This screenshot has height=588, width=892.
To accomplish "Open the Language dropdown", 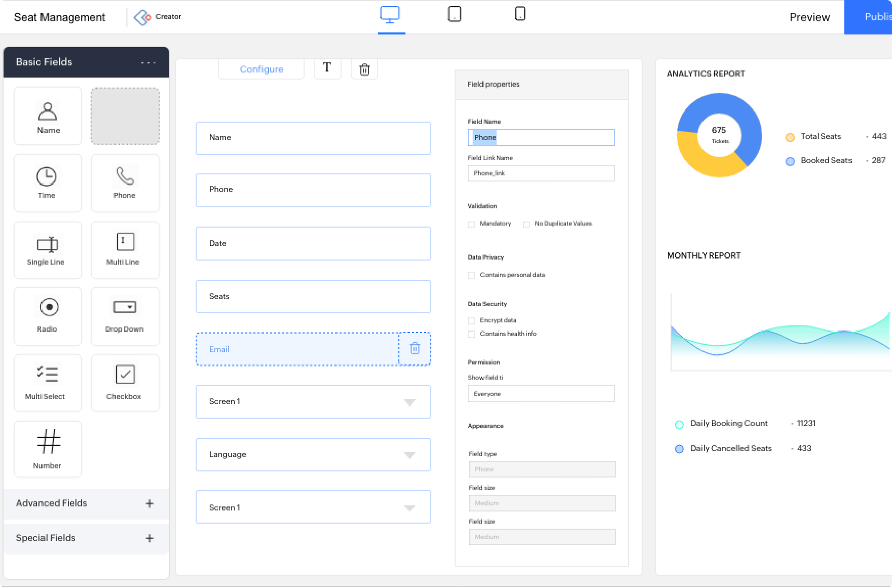I will (409, 455).
